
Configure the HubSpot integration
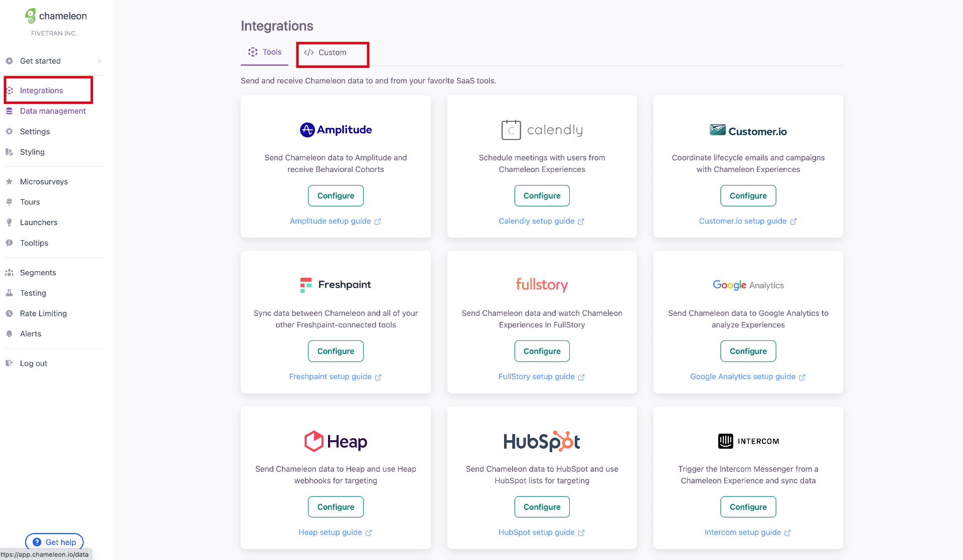click(x=542, y=507)
